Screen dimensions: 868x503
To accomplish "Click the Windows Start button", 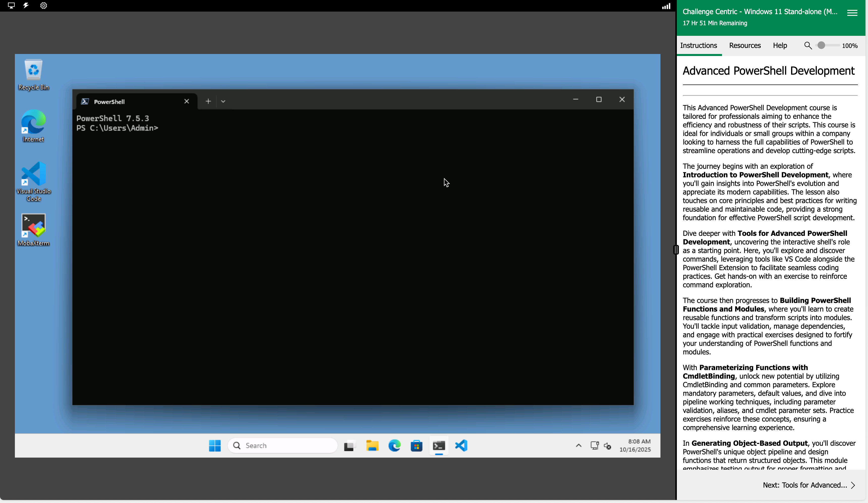I will pyautogui.click(x=215, y=445).
